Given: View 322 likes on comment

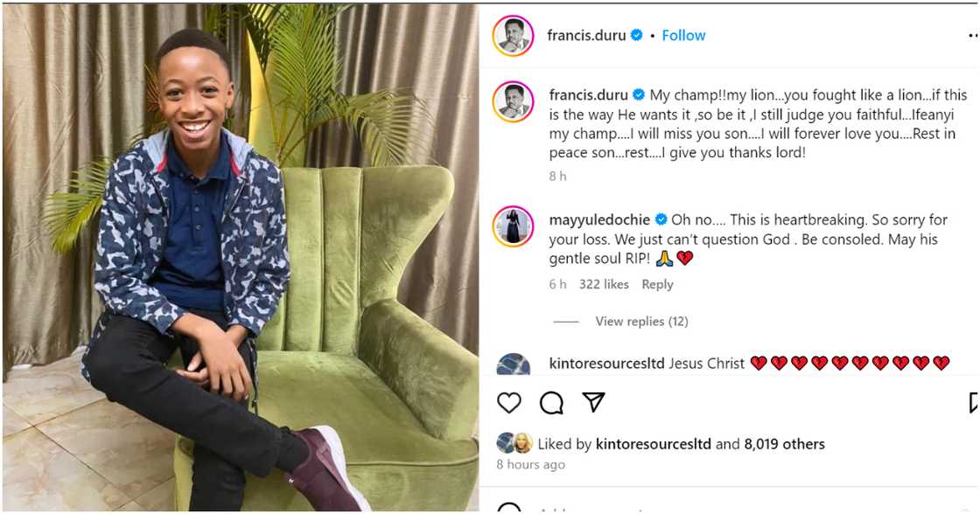Looking at the screenshot, I should tap(604, 284).
